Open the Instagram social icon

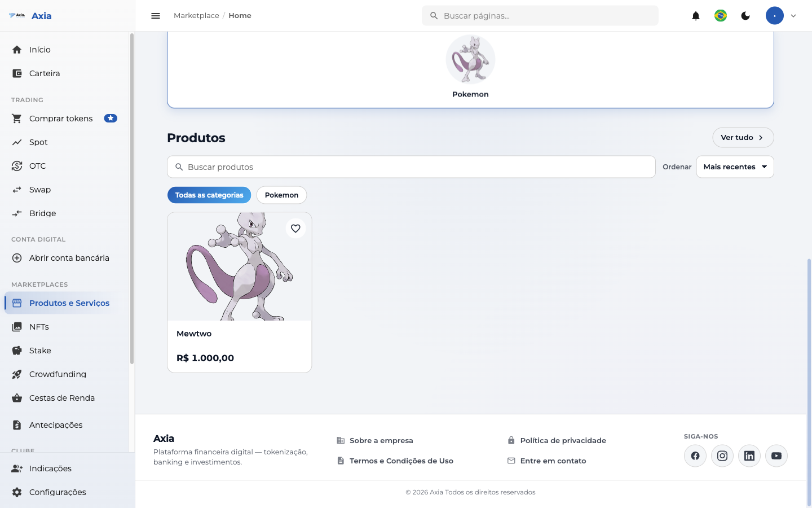tap(722, 456)
